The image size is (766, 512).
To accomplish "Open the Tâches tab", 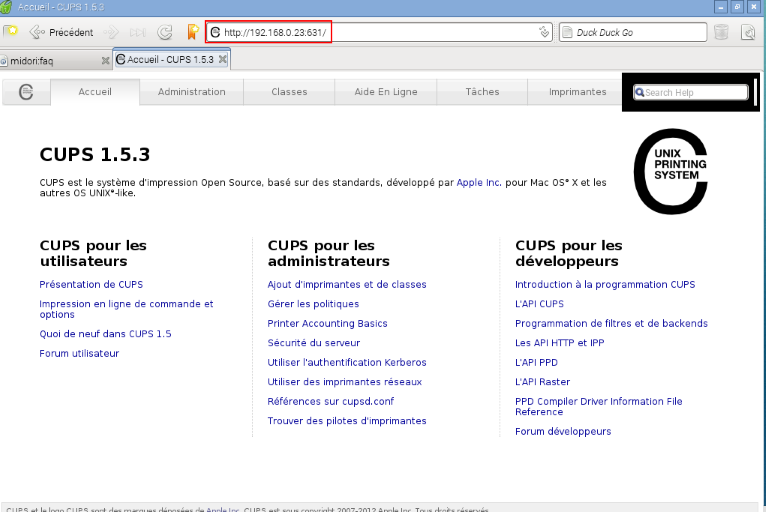I will click(482, 92).
